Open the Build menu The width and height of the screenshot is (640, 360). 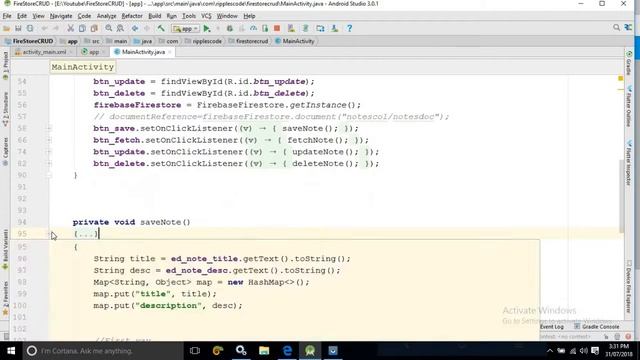point(154,16)
